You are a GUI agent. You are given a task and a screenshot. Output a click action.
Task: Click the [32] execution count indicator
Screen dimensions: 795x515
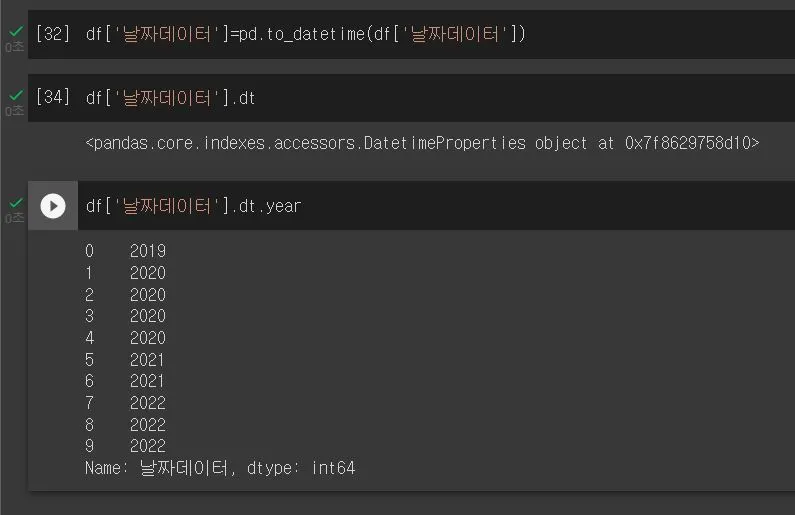[x=53, y=34]
